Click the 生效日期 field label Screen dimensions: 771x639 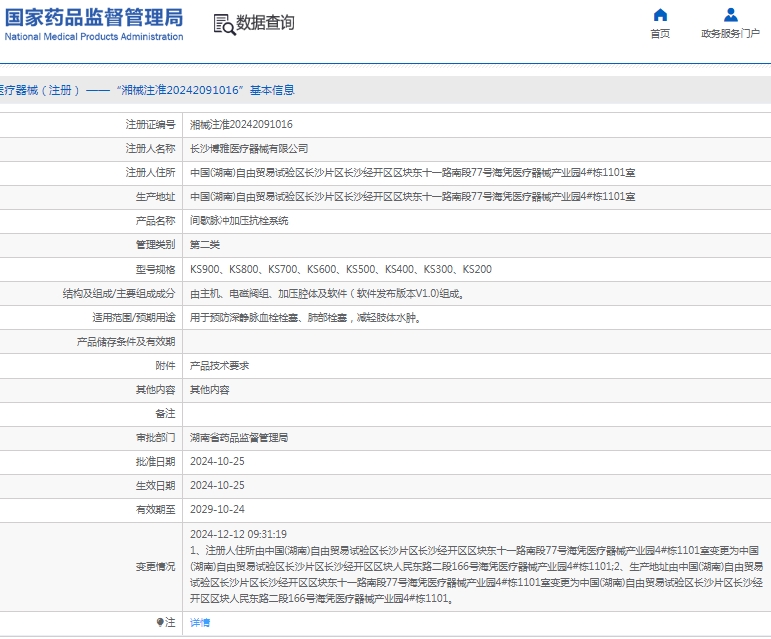(155, 486)
